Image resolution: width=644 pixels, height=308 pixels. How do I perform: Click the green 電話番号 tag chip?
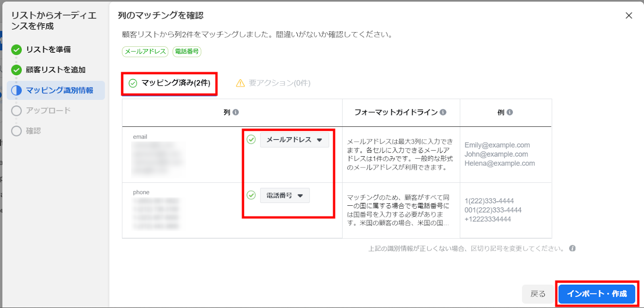[x=187, y=52]
